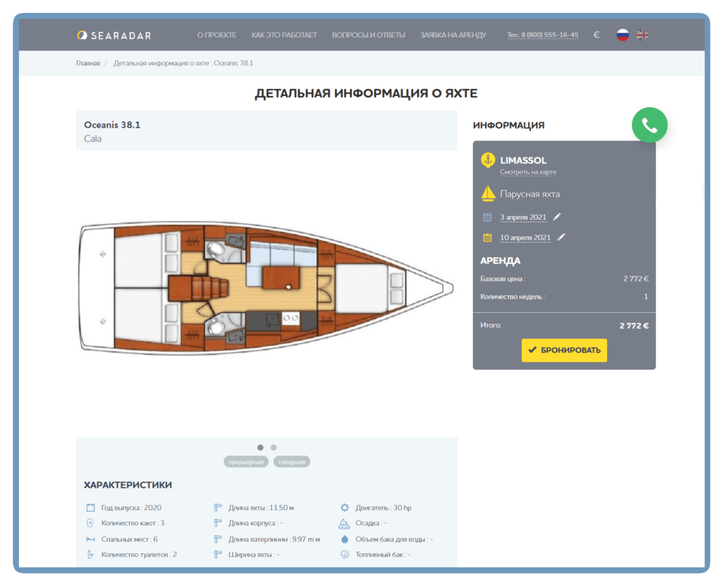
Task: Switch language to English flag
Action: [x=642, y=35]
